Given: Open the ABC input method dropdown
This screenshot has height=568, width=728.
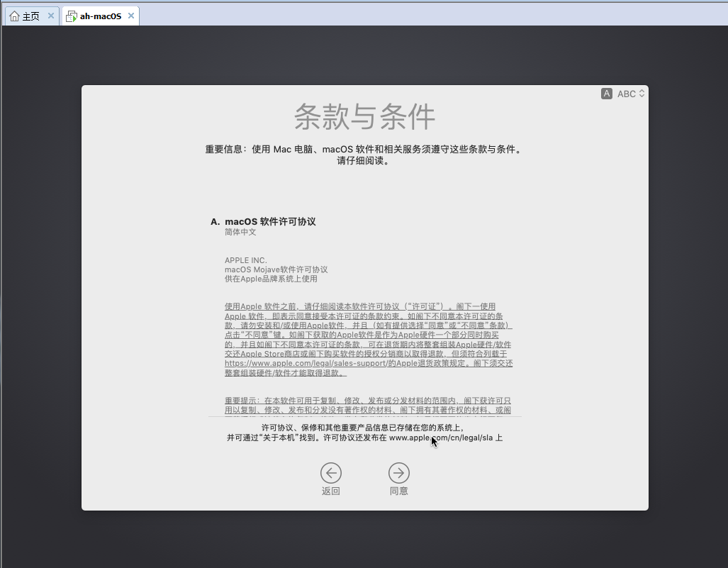Looking at the screenshot, I should 627,94.
